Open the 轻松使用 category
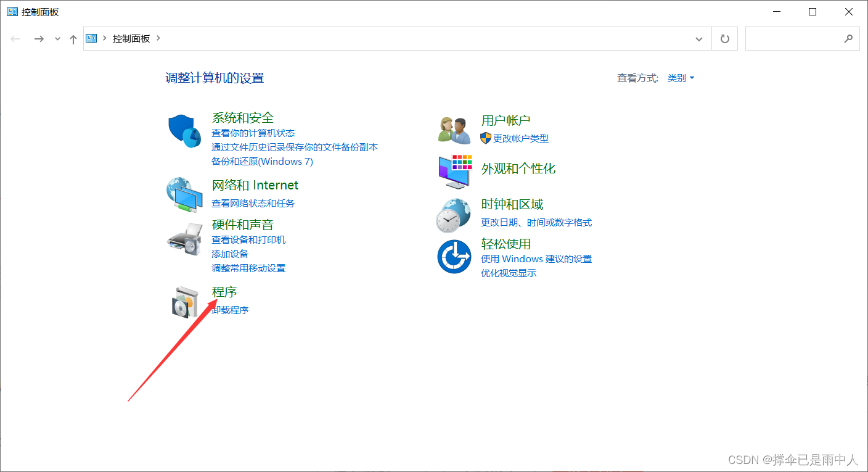This screenshot has width=868, height=472. click(506, 244)
